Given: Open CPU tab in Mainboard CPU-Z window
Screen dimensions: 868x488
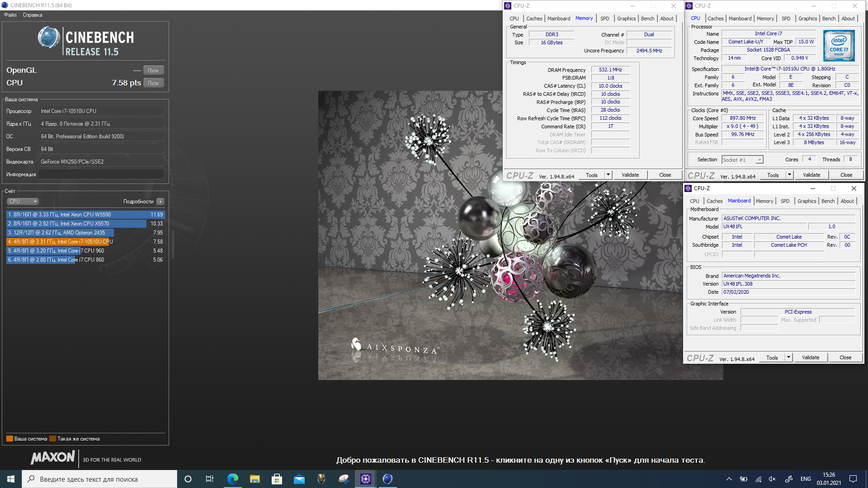Looking at the screenshot, I should coord(694,201).
